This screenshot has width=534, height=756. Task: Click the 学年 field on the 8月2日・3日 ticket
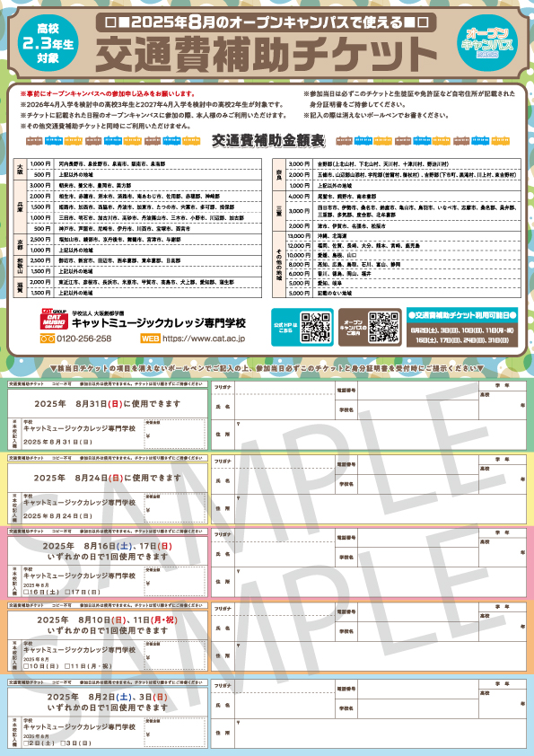[503, 702]
